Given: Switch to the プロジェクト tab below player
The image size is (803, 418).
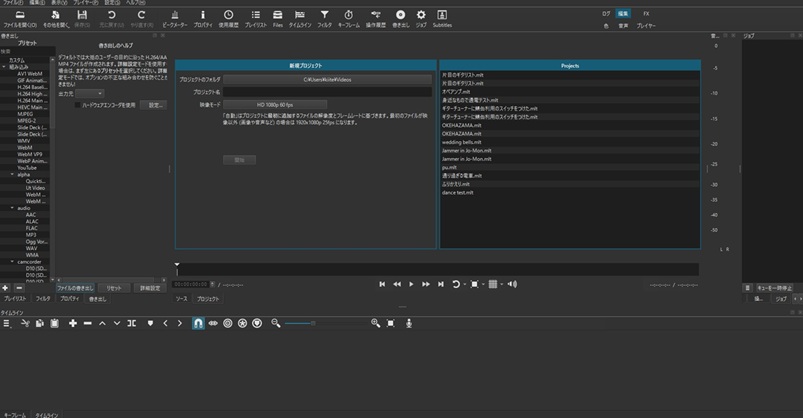Looking at the screenshot, I should [207, 299].
